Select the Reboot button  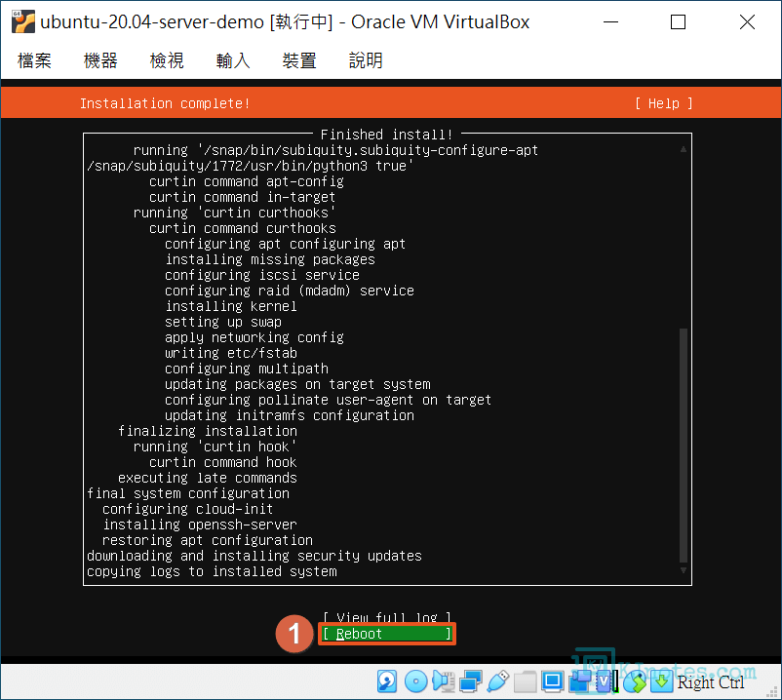tap(387, 634)
